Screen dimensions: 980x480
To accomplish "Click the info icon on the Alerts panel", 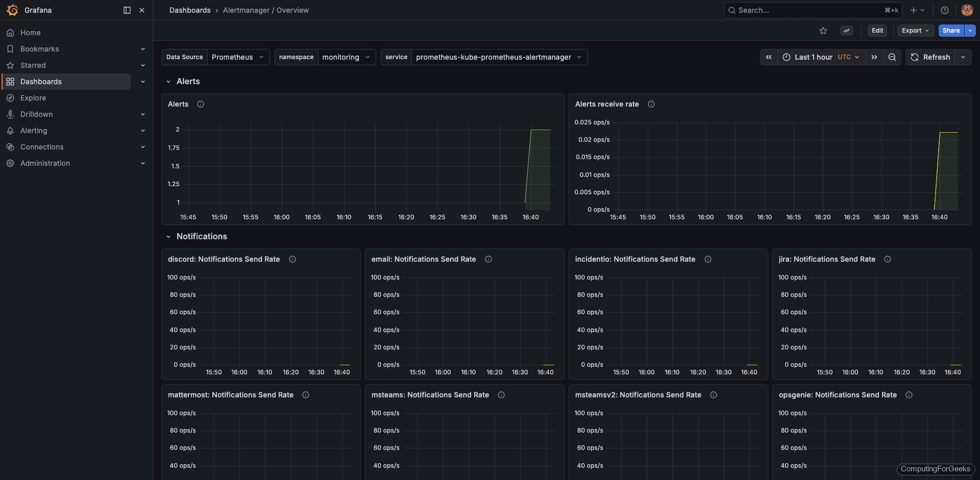I will [x=200, y=104].
